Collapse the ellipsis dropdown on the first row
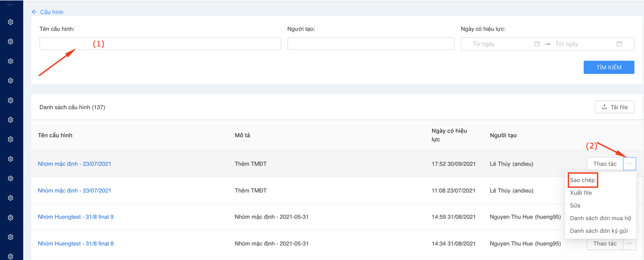The image size is (644, 260). 629,164
